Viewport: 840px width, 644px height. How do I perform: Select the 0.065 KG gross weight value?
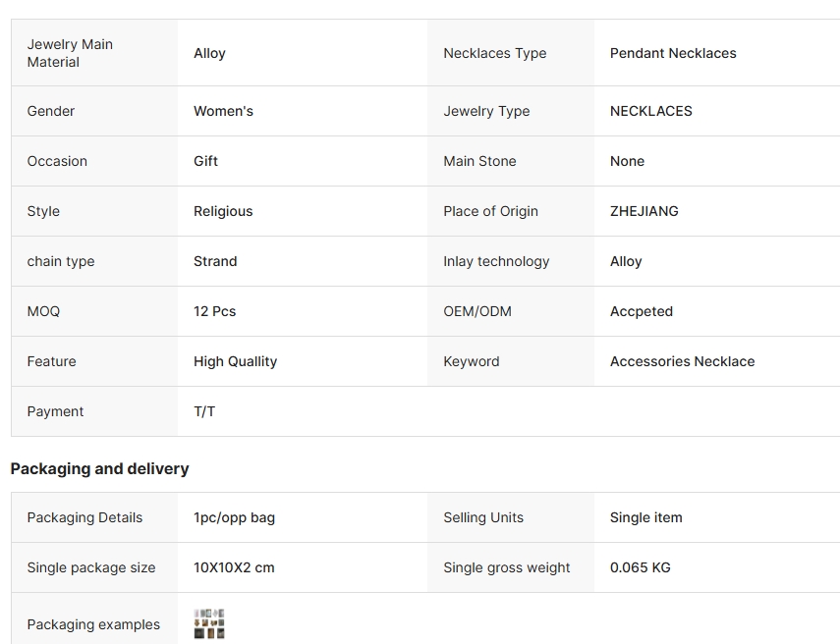tap(640, 567)
